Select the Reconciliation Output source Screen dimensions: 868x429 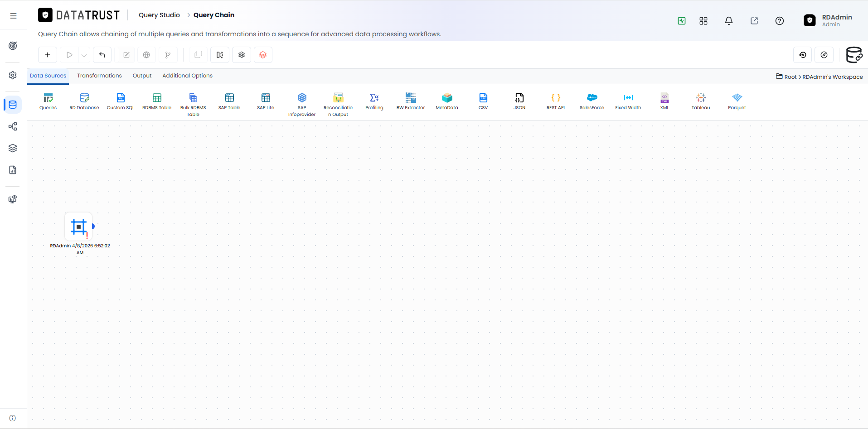(338, 105)
